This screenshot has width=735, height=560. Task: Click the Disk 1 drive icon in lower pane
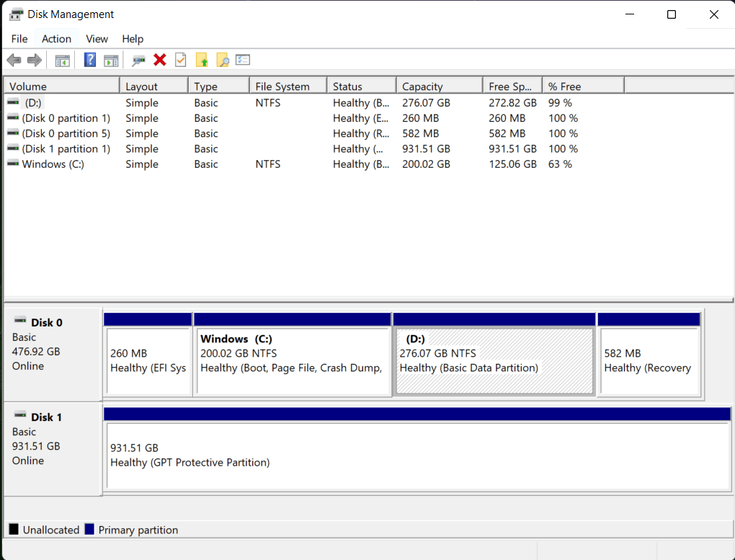point(20,415)
